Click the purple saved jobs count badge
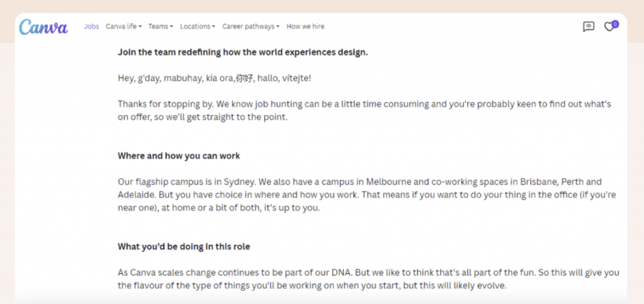The image size is (644, 304). pos(614,23)
